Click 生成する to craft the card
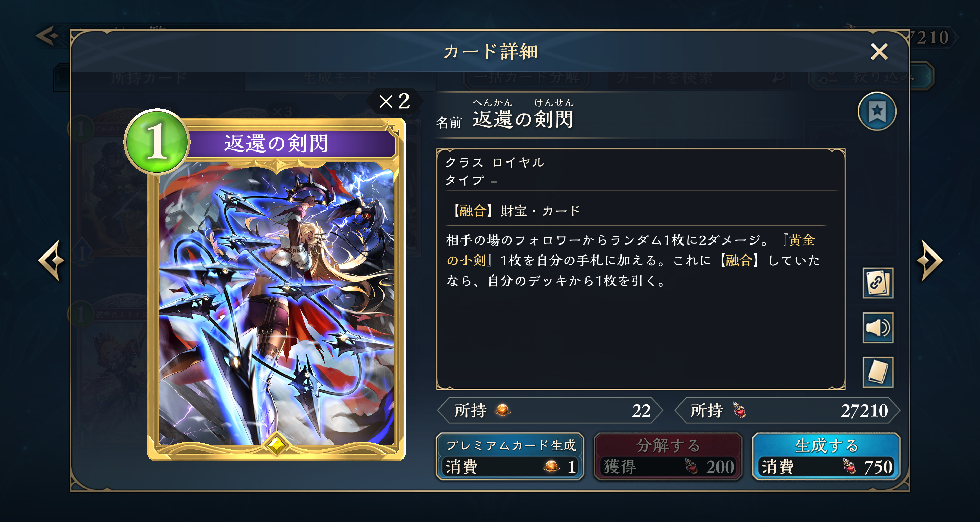 826,456
